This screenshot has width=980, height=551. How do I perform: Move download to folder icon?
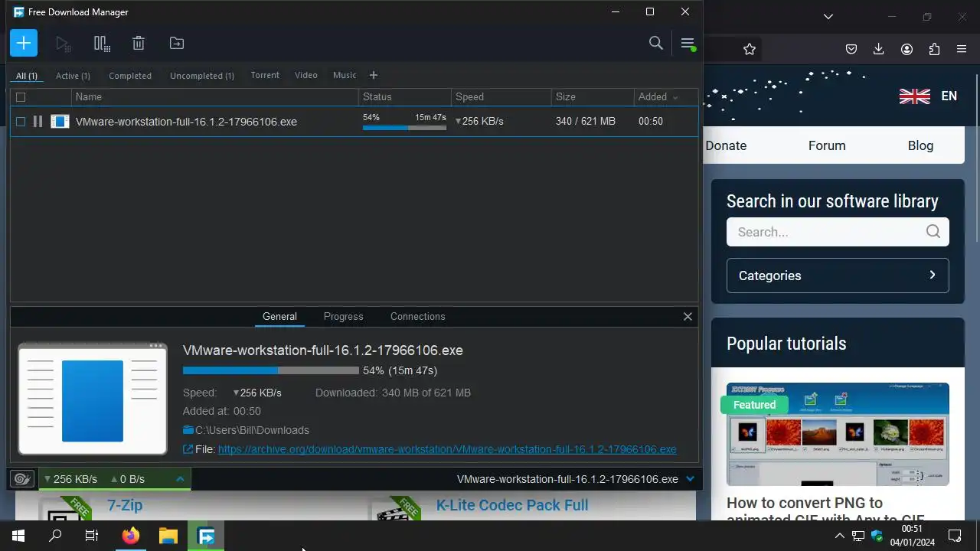(x=177, y=44)
